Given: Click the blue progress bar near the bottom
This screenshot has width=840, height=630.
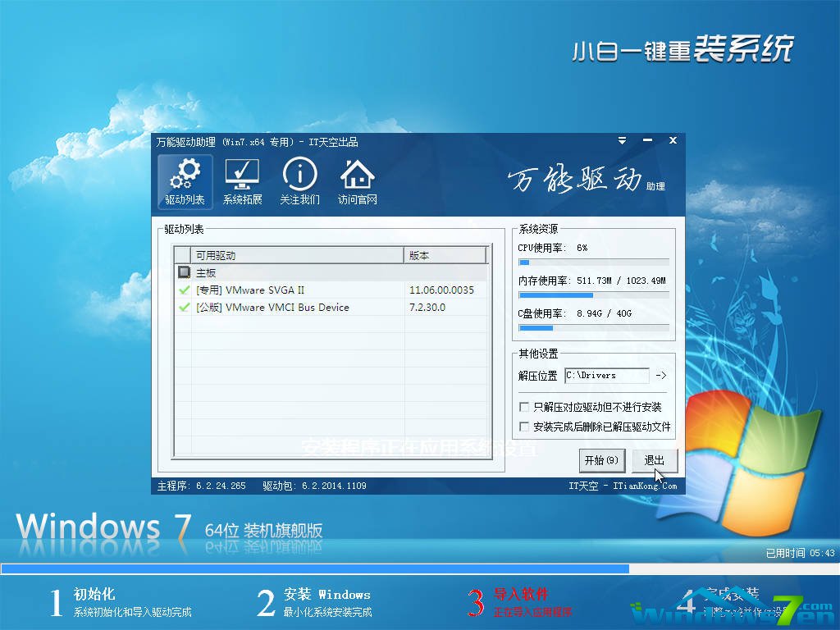Looking at the screenshot, I should (x=328, y=568).
